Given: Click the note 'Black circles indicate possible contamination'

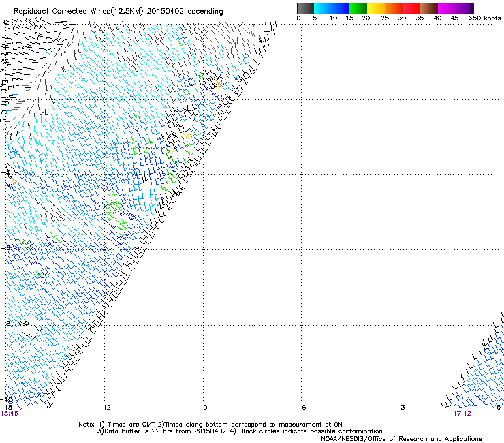Looking at the screenshot, I should [311, 431].
